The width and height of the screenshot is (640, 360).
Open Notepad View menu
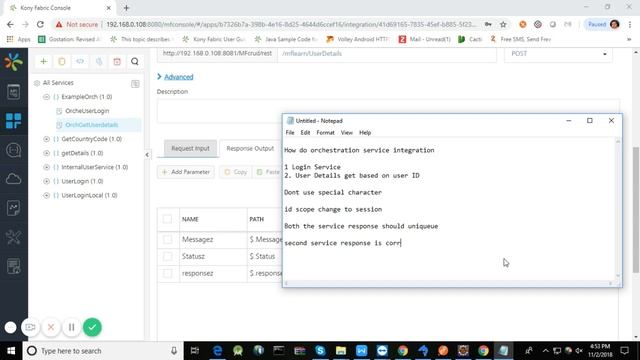pyautogui.click(x=347, y=133)
